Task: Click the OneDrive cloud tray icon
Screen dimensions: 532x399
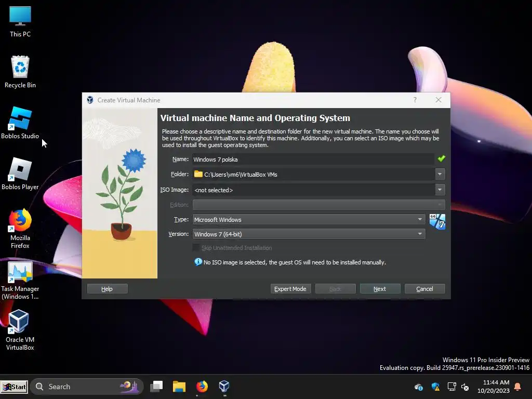Action: coord(419,387)
